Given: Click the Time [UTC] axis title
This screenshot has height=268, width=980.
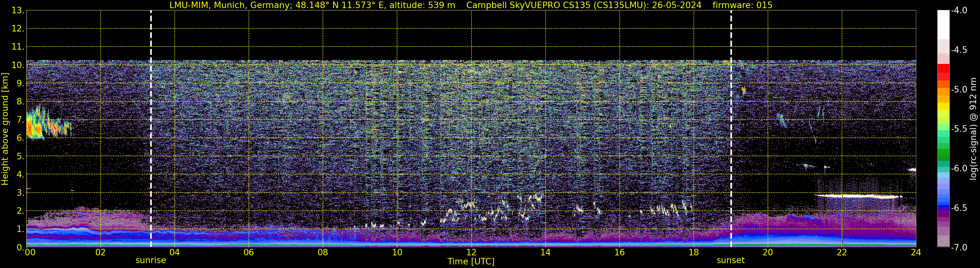Looking at the screenshot, I should tap(471, 262).
